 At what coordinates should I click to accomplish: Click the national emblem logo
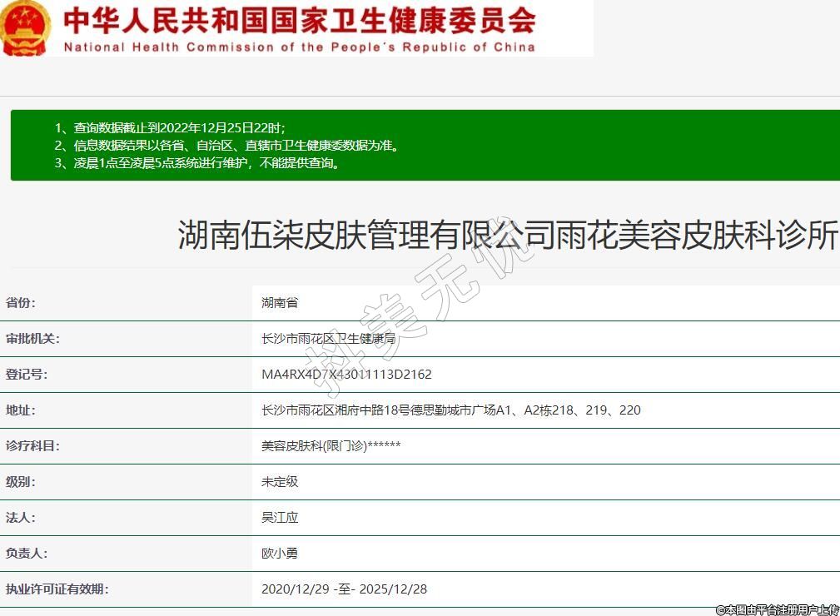[25, 27]
